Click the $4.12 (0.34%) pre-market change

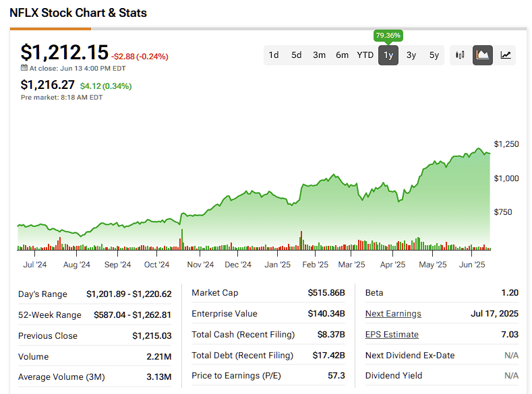[x=106, y=86]
